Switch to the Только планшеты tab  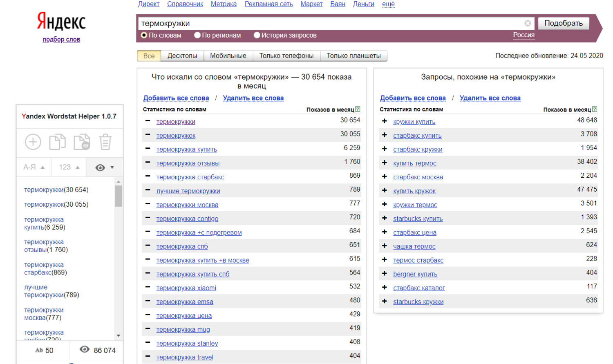tap(353, 56)
